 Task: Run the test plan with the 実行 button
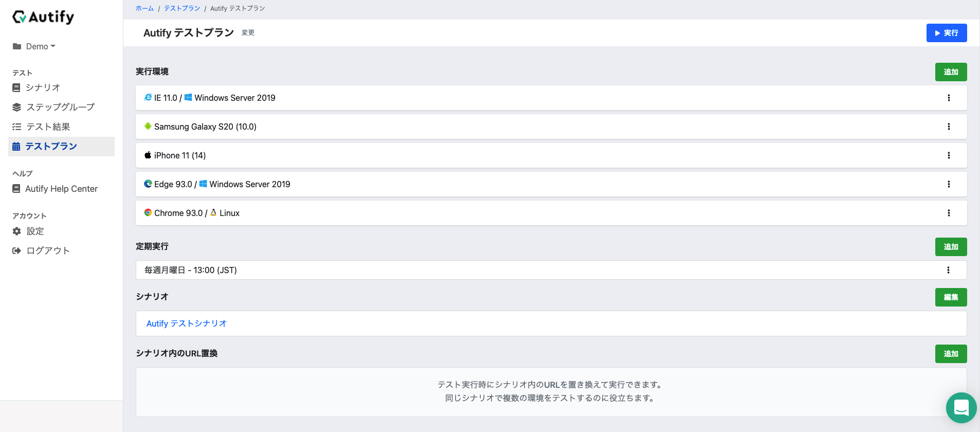coord(947,32)
